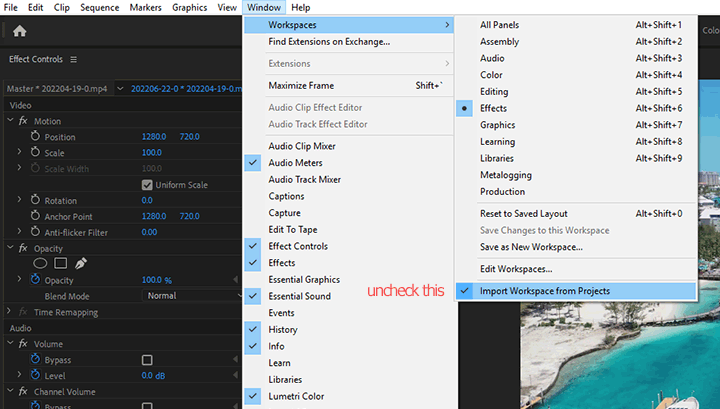This screenshot has width=720, height=409.
Task: Enable the Volume Bypass checkbox
Action: (x=147, y=359)
